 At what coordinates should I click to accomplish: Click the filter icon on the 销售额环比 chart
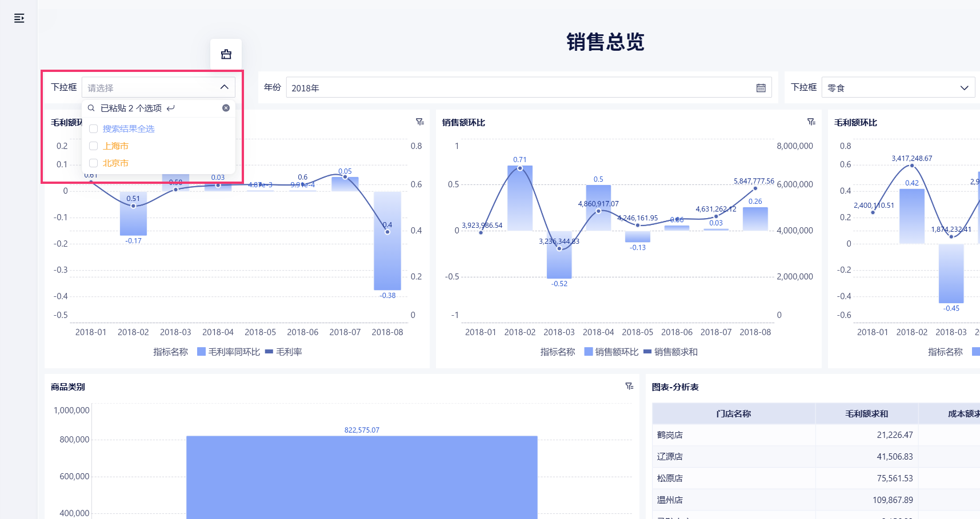(x=811, y=122)
